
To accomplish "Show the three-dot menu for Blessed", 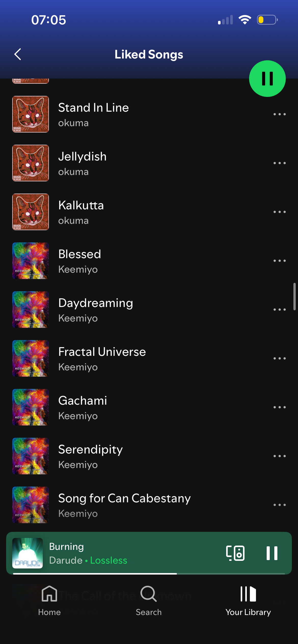I will [279, 261].
